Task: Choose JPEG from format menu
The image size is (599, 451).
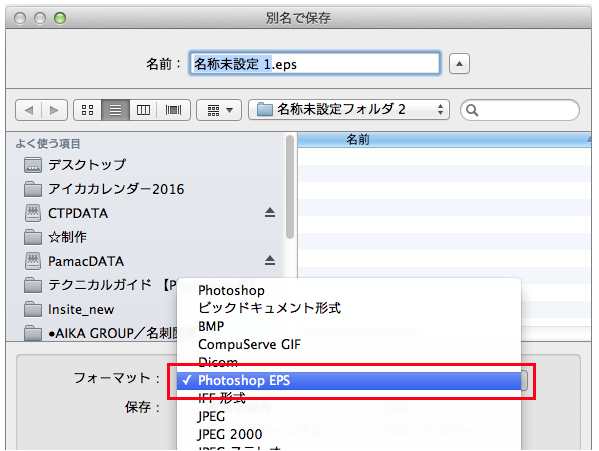Action: coord(349,416)
